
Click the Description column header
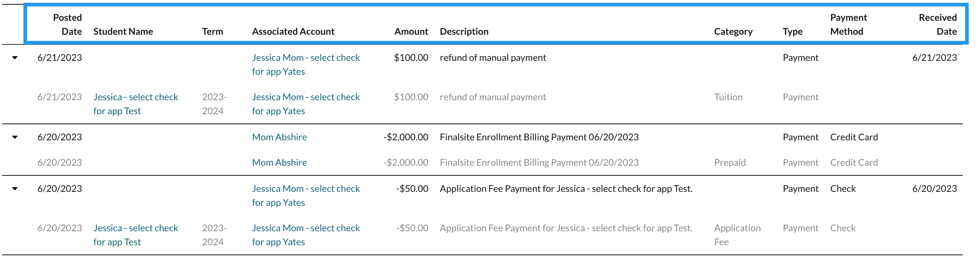(x=464, y=31)
